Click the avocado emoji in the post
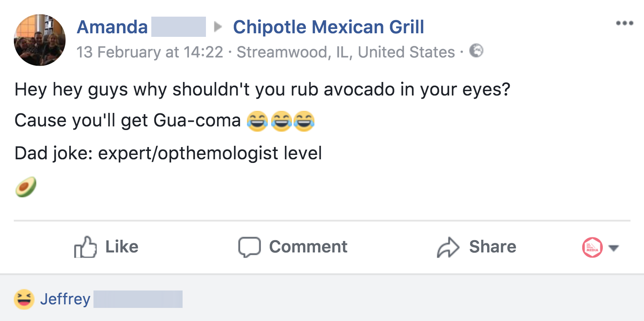The height and width of the screenshot is (321, 644). 26,187
